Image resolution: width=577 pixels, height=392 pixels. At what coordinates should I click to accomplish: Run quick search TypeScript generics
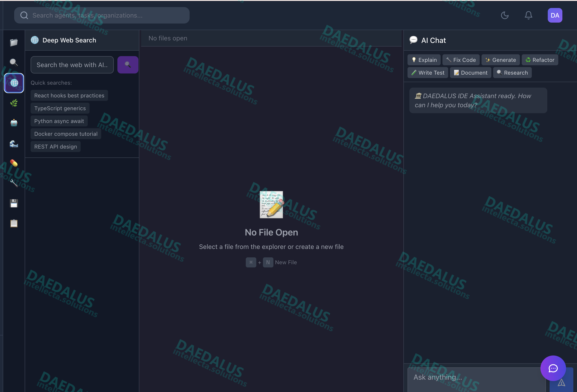click(60, 108)
